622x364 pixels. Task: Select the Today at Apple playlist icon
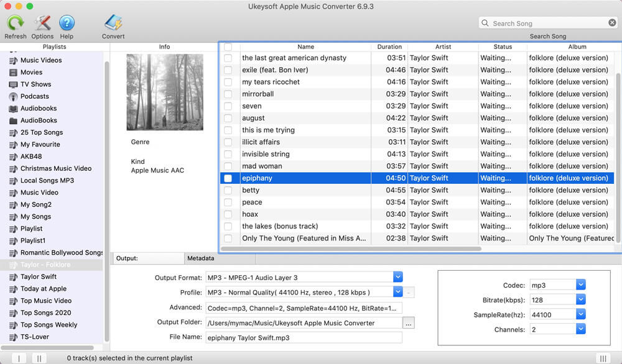point(13,289)
